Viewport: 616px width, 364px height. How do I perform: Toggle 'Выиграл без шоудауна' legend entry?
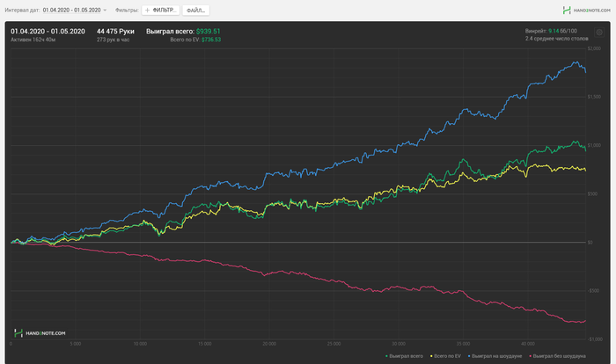[x=557, y=356]
